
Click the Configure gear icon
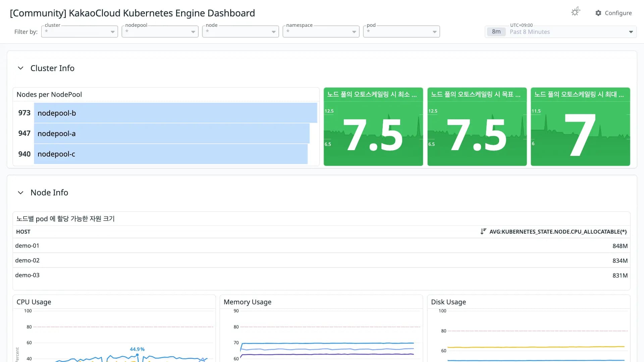point(598,13)
